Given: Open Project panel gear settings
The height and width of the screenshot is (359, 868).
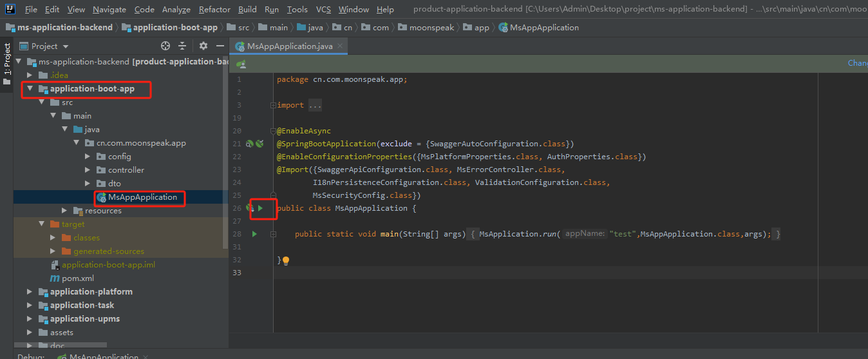Looking at the screenshot, I should 203,46.
